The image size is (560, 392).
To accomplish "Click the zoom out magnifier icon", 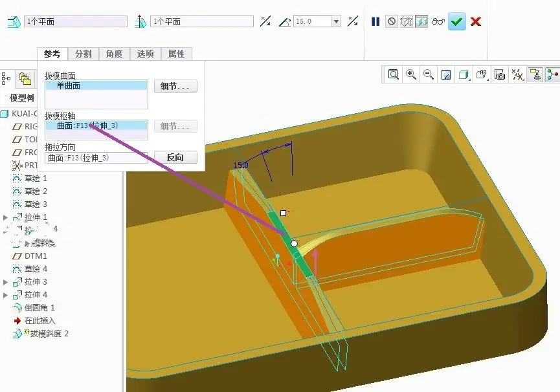I will tap(428, 74).
